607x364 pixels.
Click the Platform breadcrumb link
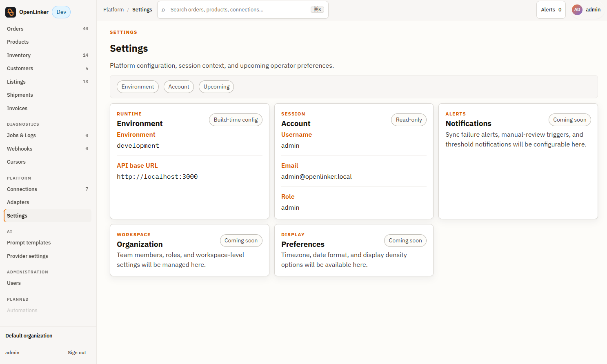113,9
